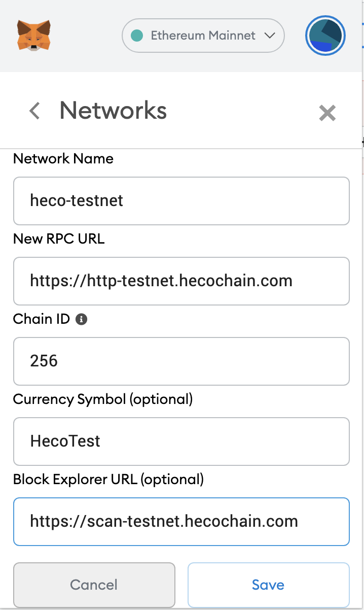Click the "New RPC URL" label
Viewport: 364px width, 610px height.
point(59,239)
